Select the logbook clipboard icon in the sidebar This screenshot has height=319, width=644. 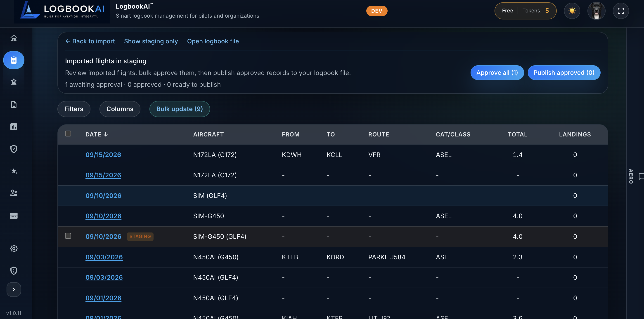click(x=14, y=60)
